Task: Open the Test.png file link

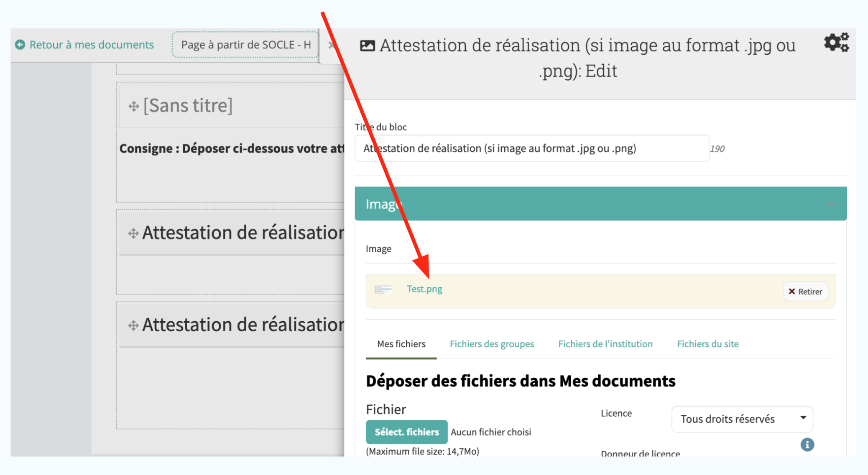Action: (x=424, y=289)
